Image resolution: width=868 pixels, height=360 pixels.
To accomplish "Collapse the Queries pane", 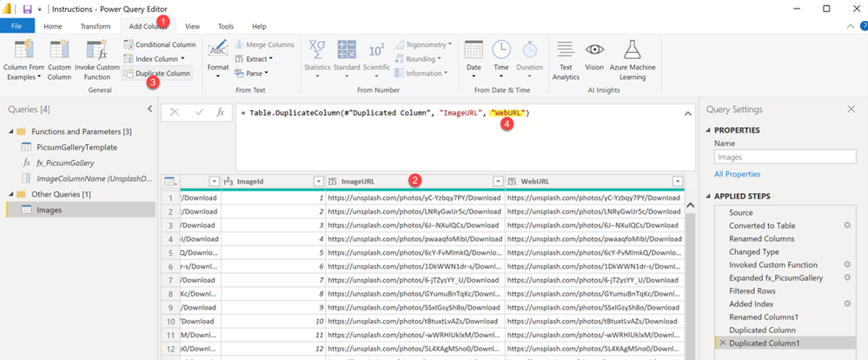I will click(150, 109).
